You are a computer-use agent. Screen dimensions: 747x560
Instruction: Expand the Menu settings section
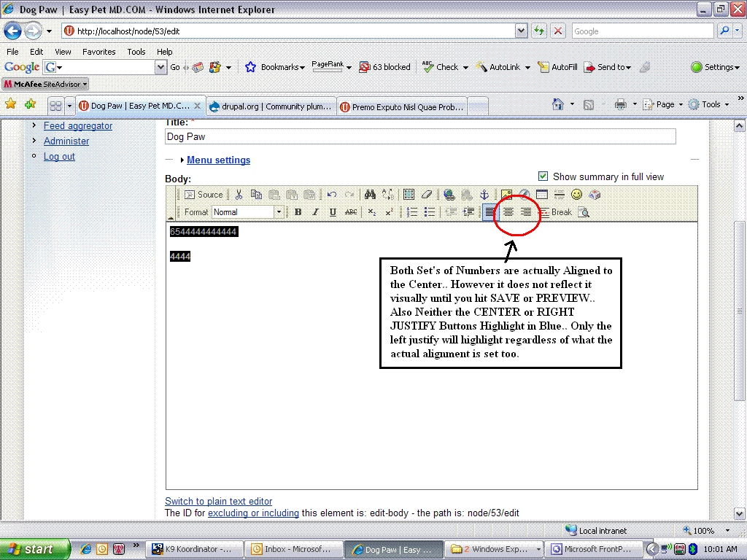point(218,160)
